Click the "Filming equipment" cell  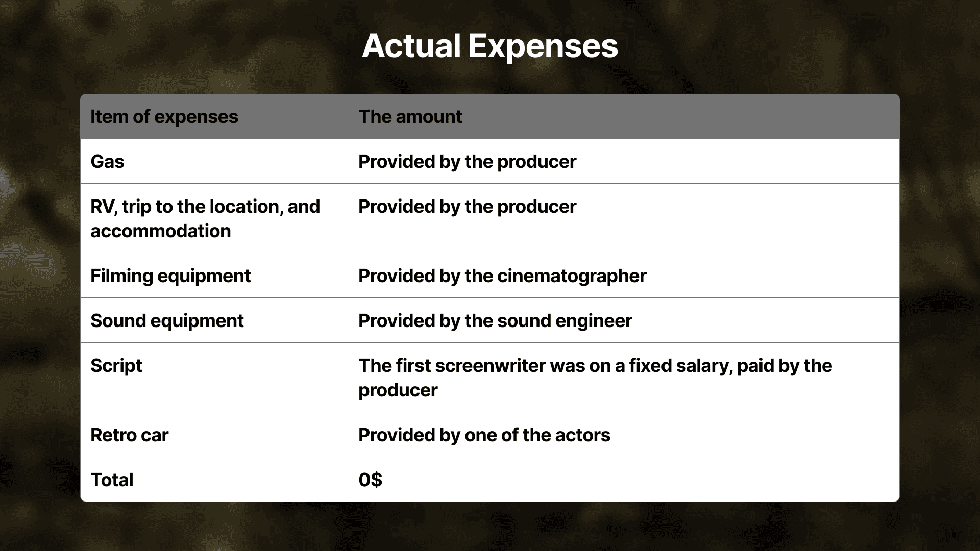tap(170, 276)
